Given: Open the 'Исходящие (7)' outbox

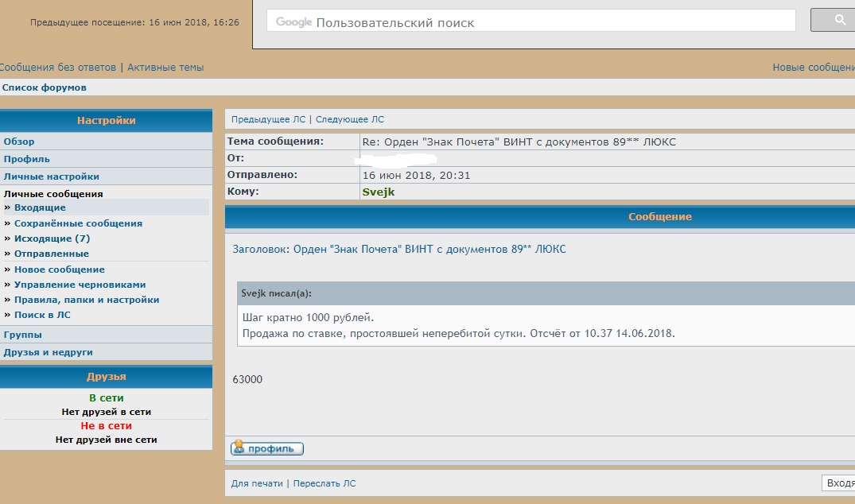Looking at the screenshot, I should (x=52, y=238).
